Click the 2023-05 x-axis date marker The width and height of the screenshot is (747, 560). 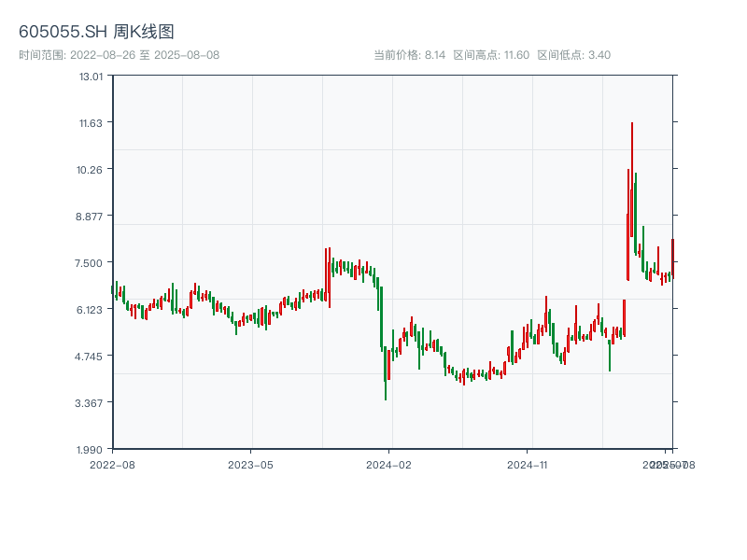(251, 464)
